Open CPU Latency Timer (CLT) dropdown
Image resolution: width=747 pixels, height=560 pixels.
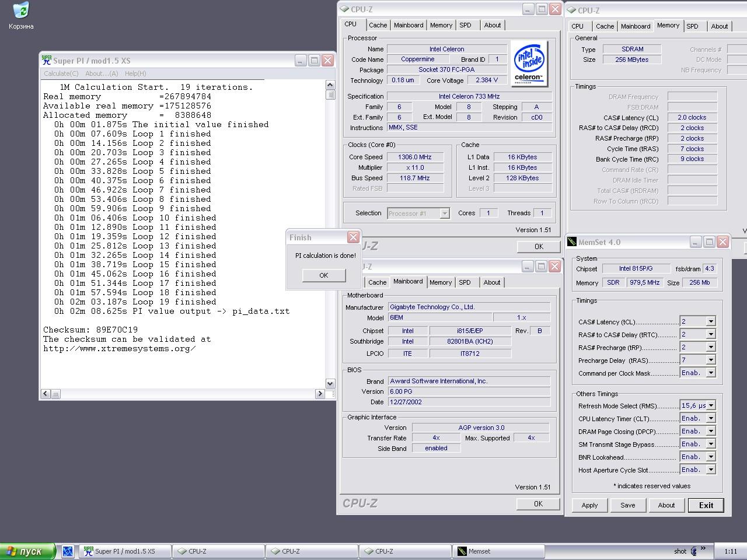click(x=711, y=418)
